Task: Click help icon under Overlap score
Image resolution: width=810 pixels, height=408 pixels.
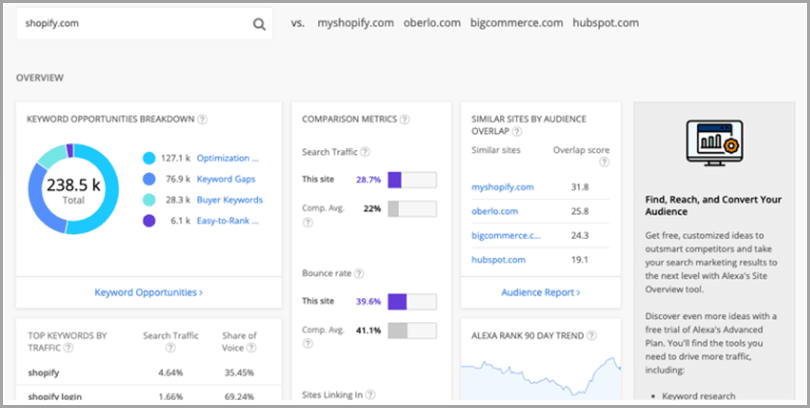Action: point(604,162)
